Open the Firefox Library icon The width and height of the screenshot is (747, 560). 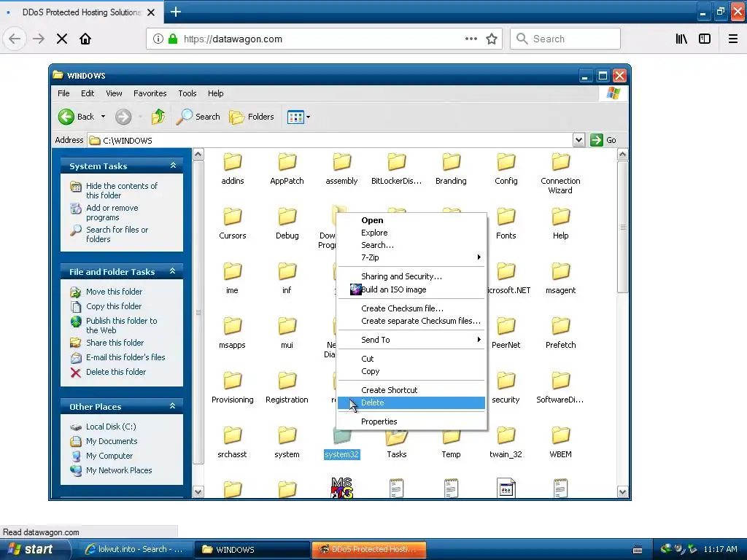click(681, 39)
